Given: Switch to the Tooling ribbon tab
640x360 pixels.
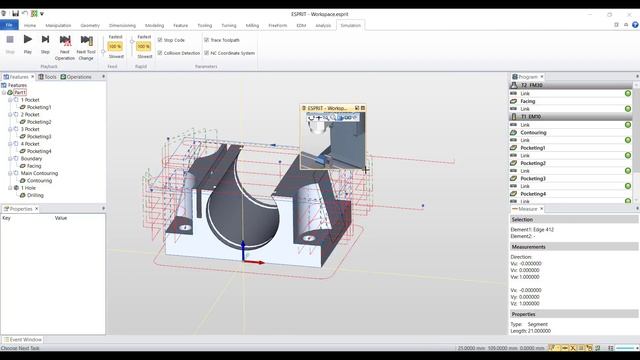Looking at the screenshot, I should pyautogui.click(x=204, y=25).
